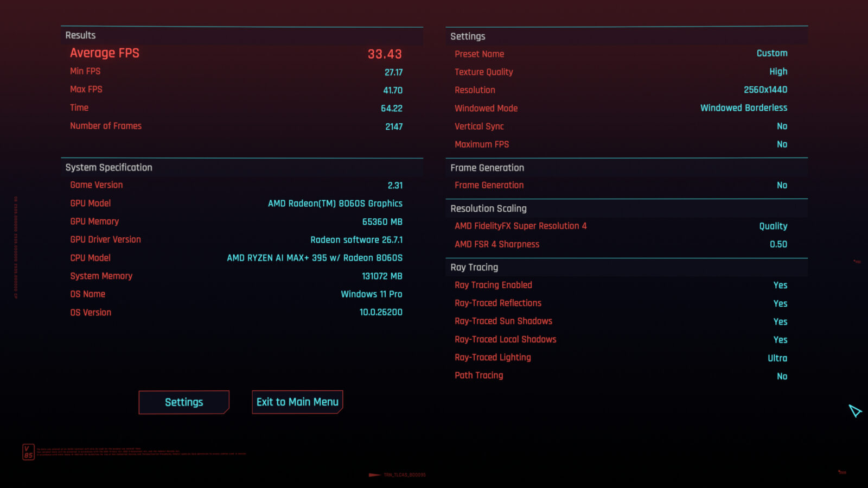Click the No value for Path Tracing
Image resolution: width=868 pixels, height=488 pixels.
pos(782,376)
